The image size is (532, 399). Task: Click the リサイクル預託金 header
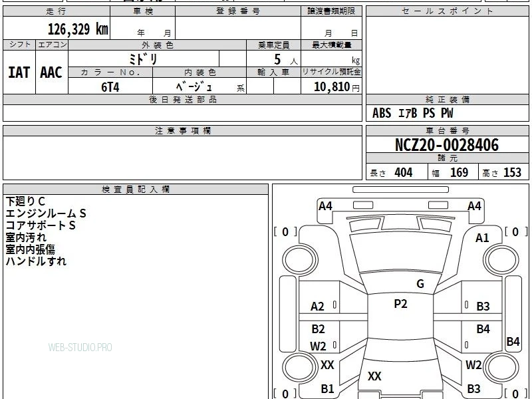[331, 72]
